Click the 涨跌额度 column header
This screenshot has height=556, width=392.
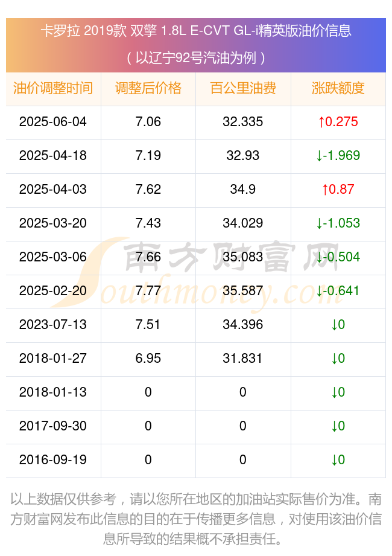click(x=338, y=88)
